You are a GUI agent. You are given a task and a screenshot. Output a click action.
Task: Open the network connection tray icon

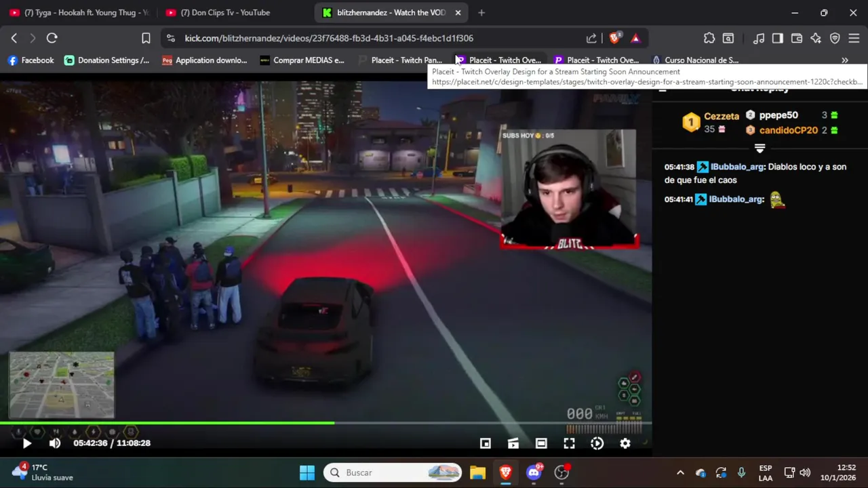pyautogui.click(x=789, y=472)
